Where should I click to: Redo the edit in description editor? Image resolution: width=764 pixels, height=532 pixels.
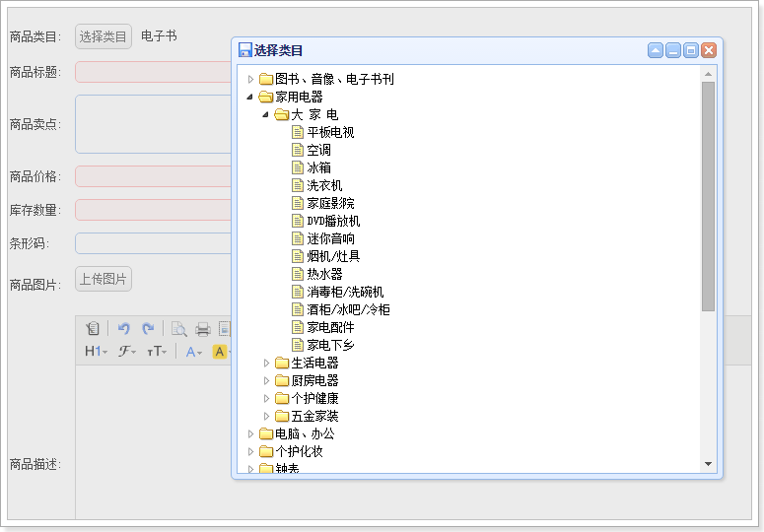[148, 329]
